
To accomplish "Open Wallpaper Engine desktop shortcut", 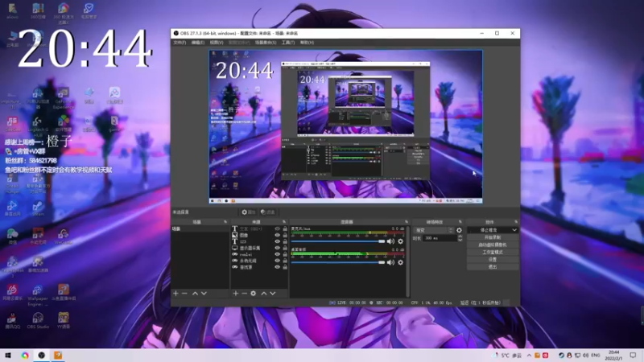I will [38, 295].
